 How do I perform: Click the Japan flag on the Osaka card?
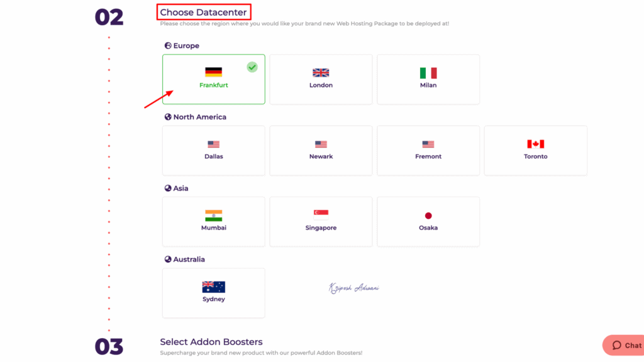click(428, 214)
